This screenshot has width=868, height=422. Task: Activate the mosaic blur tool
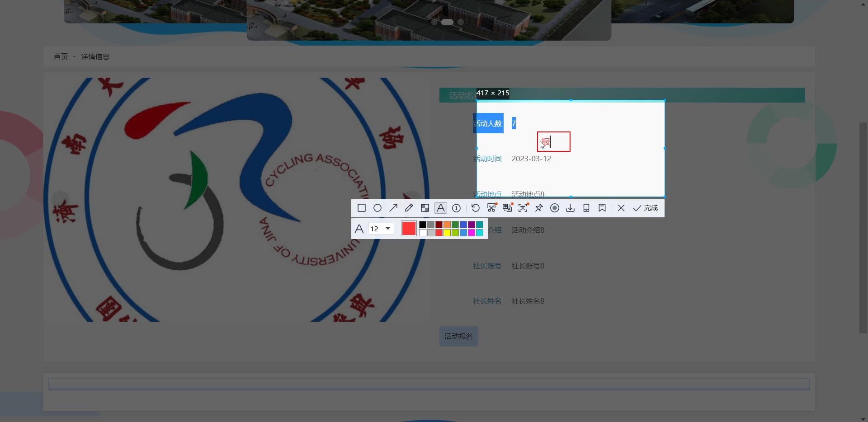coord(425,208)
